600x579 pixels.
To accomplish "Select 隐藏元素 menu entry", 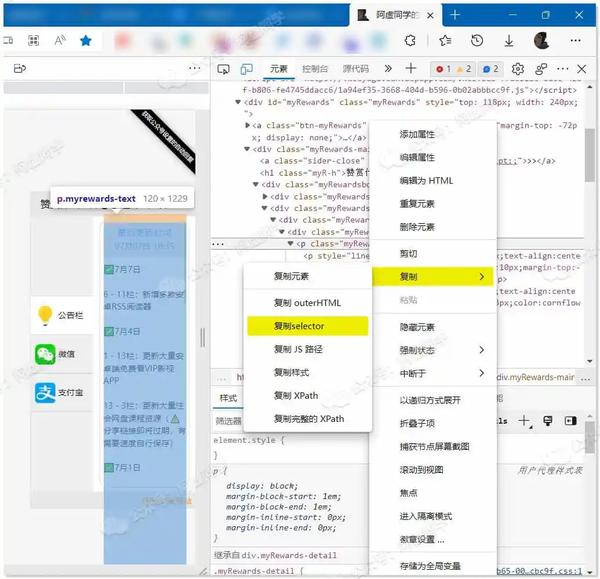I will pyautogui.click(x=434, y=327).
